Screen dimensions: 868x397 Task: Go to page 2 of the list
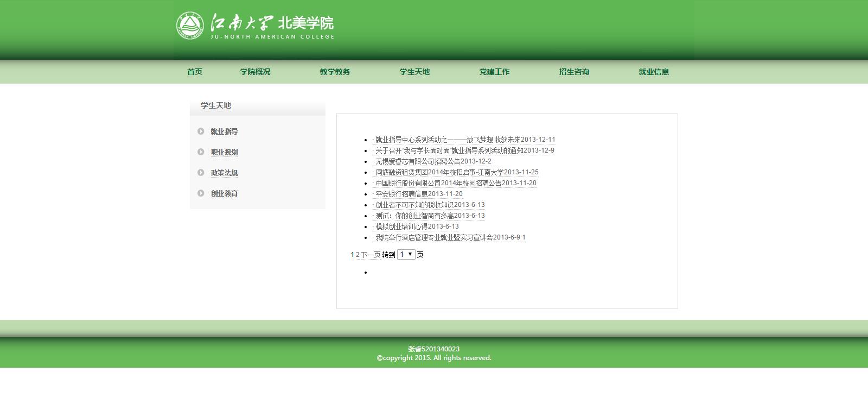pos(358,255)
